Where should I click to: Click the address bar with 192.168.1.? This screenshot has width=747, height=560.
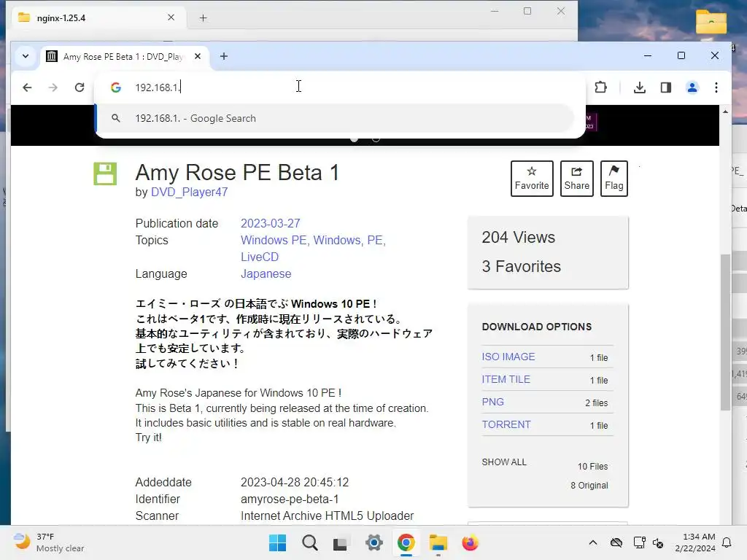340,87
